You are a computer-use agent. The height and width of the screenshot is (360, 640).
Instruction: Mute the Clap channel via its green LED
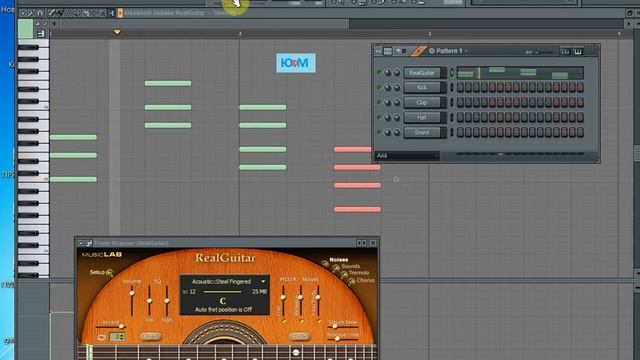(x=379, y=102)
